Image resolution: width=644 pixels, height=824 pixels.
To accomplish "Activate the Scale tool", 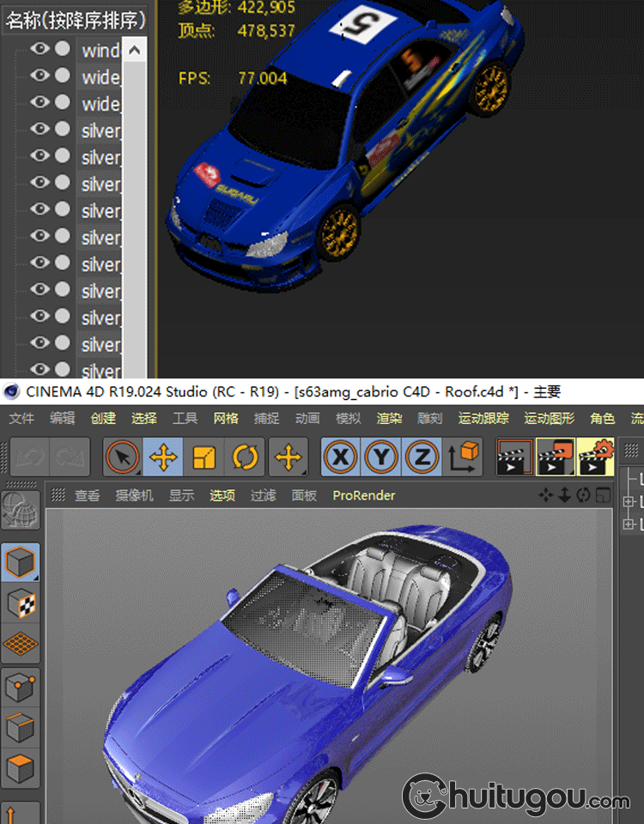I will point(204,457).
